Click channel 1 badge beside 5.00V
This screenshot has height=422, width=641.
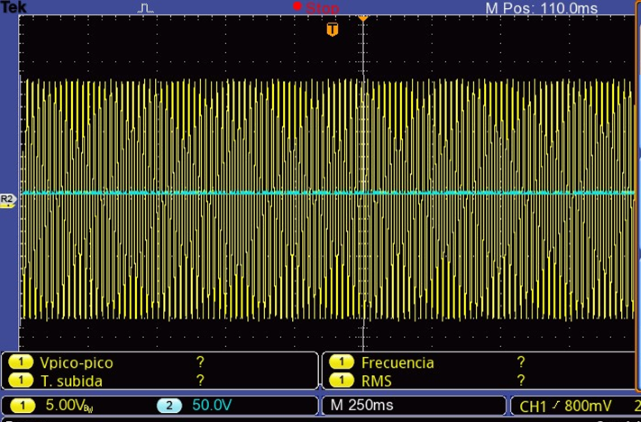[22, 406]
